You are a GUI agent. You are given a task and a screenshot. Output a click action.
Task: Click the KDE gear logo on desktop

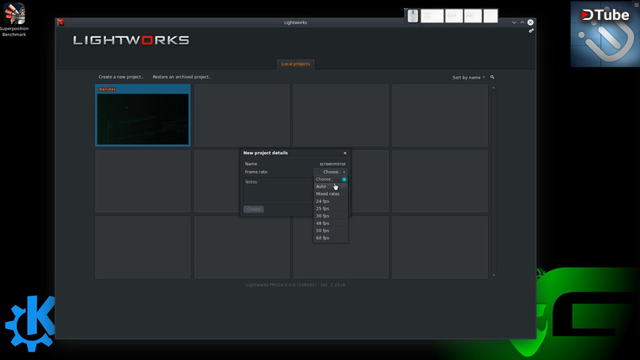tap(30, 323)
